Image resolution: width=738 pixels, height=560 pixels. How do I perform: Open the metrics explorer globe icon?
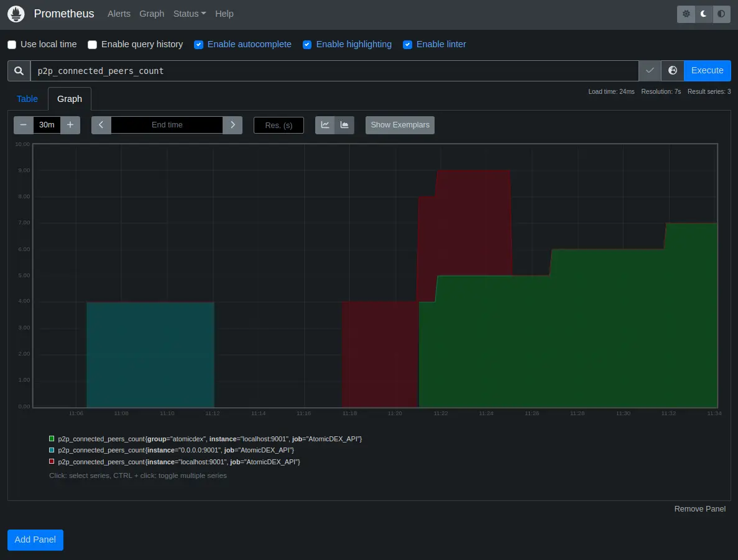pos(673,71)
